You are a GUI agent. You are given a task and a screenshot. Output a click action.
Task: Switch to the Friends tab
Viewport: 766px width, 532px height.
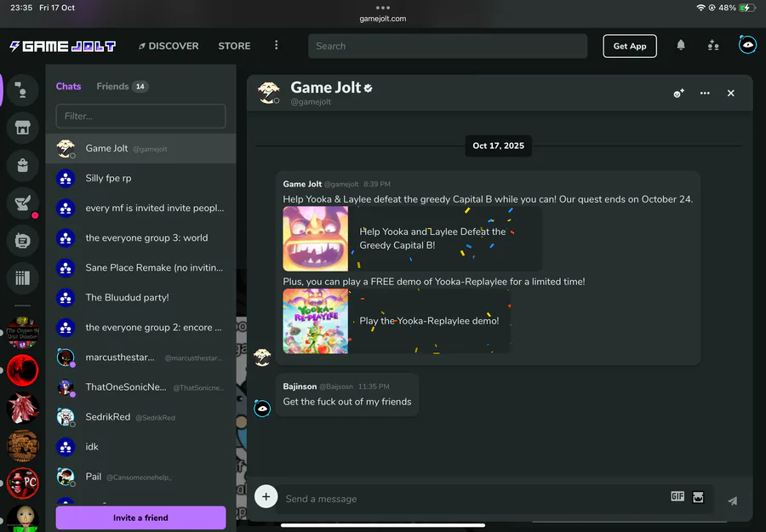coord(122,87)
